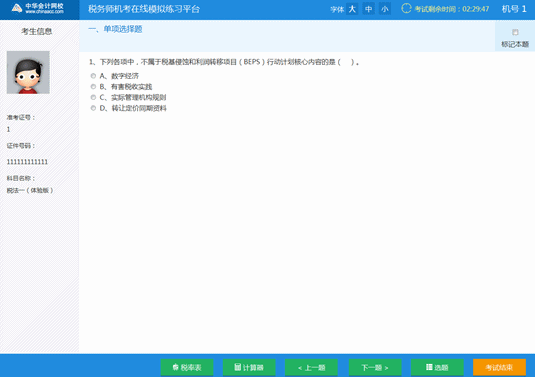Click the 科目名称 label

click(x=21, y=178)
